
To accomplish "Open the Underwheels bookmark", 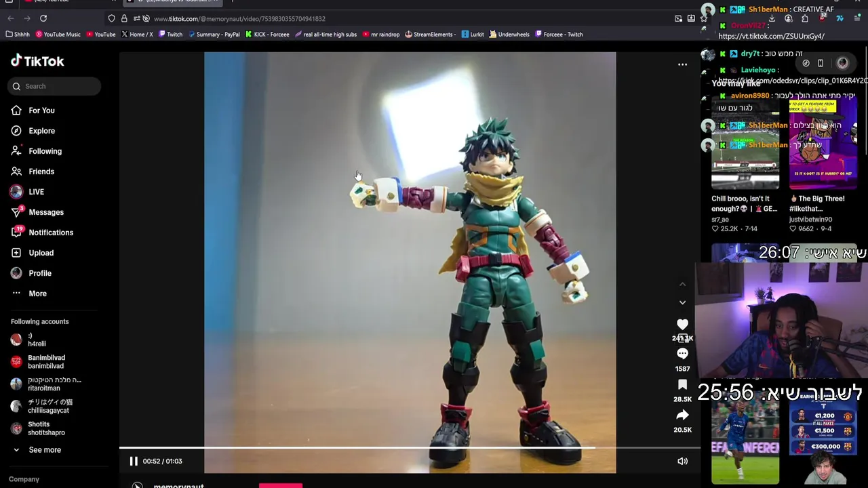I will click(x=509, y=34).
